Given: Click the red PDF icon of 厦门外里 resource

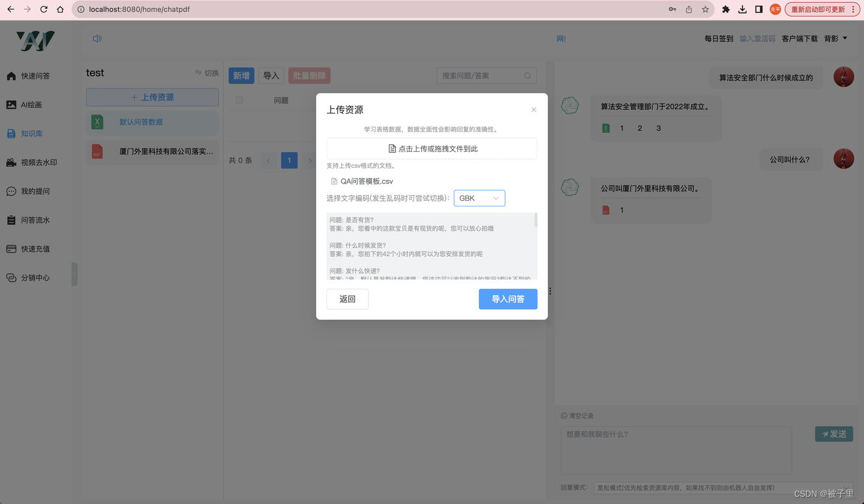Looking at the screenshot, I should [x=97, y=152].
